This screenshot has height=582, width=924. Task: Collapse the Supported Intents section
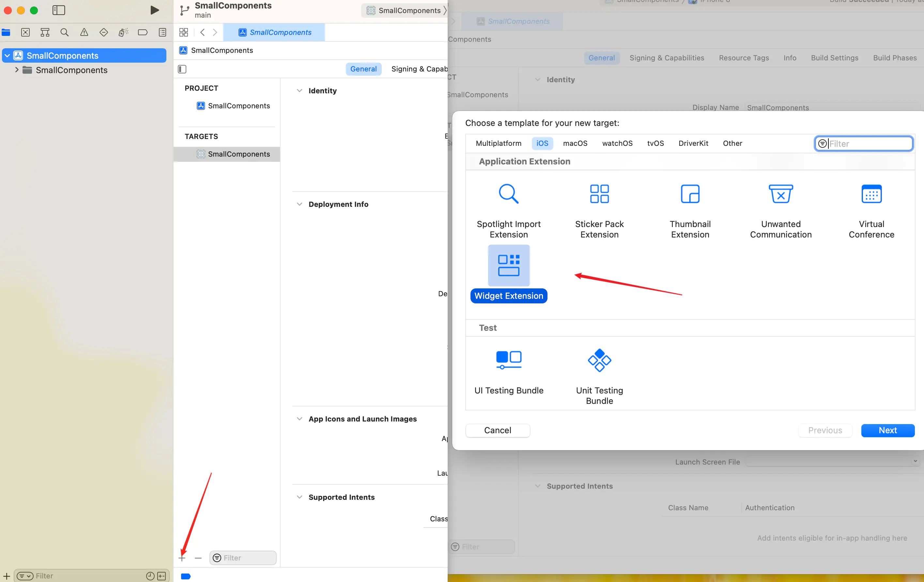click(299, 497)
